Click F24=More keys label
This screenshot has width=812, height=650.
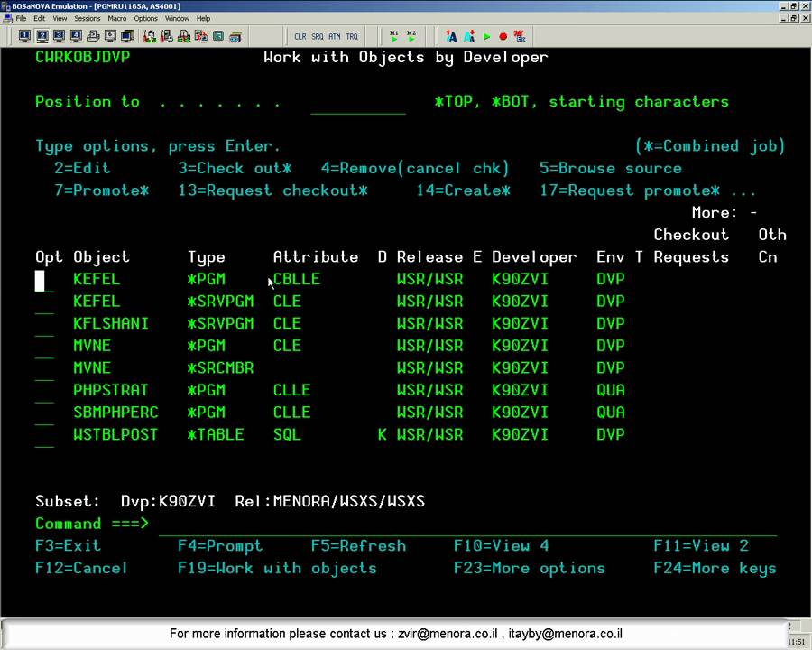pyautogui.click(x=715, y=568)
